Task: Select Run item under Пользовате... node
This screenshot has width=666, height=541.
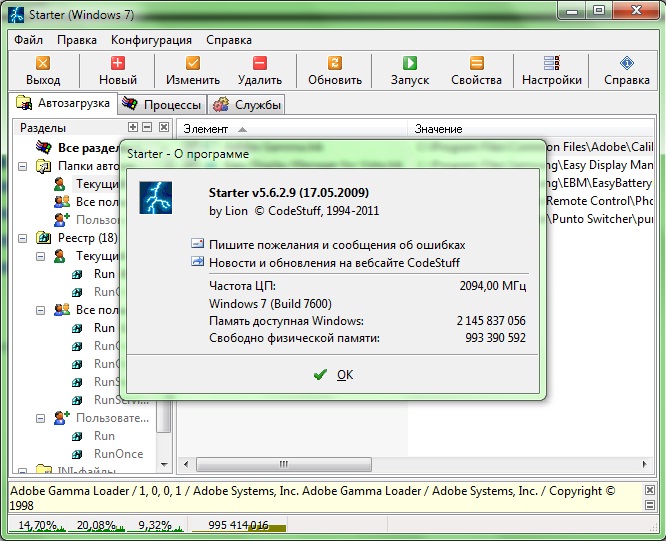Action: tap(104, 436)
